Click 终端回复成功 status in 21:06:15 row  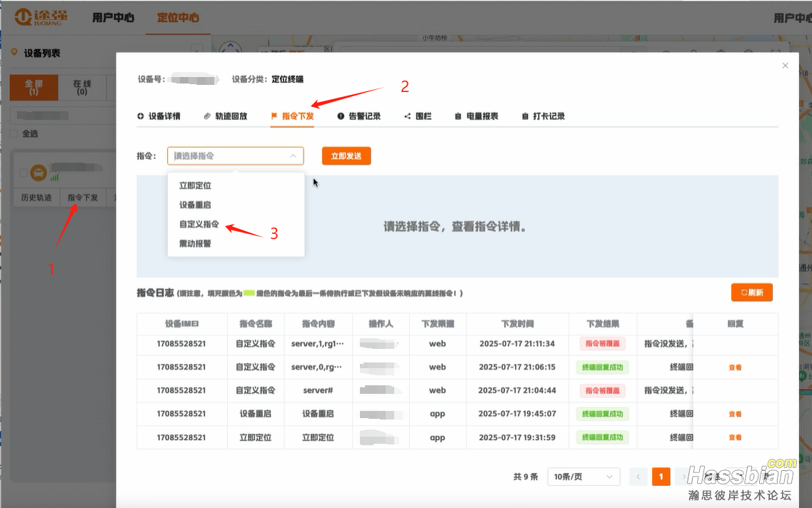(602, 367)
